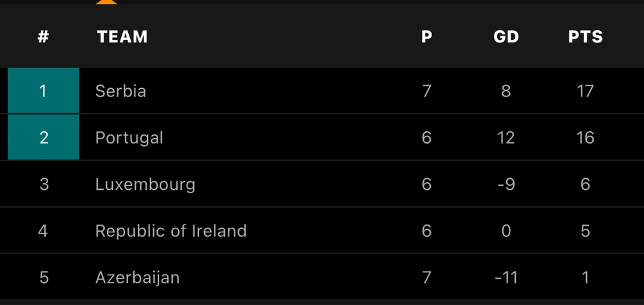The height and width of the screenshot is (305, 644).
Task: Click Luxembourg's -9 goal difference
Action: coord(506,185)
